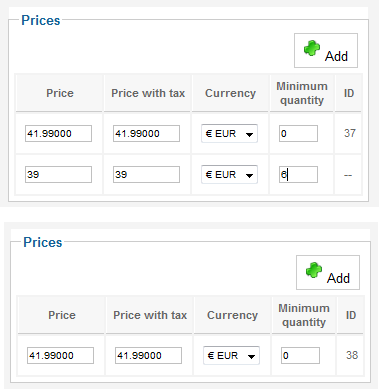Image resolution: width=381 pixels, height=392 pixels.
Task: Click the Minimum quantity field containing 6
Action: click(x=298, y=175)
